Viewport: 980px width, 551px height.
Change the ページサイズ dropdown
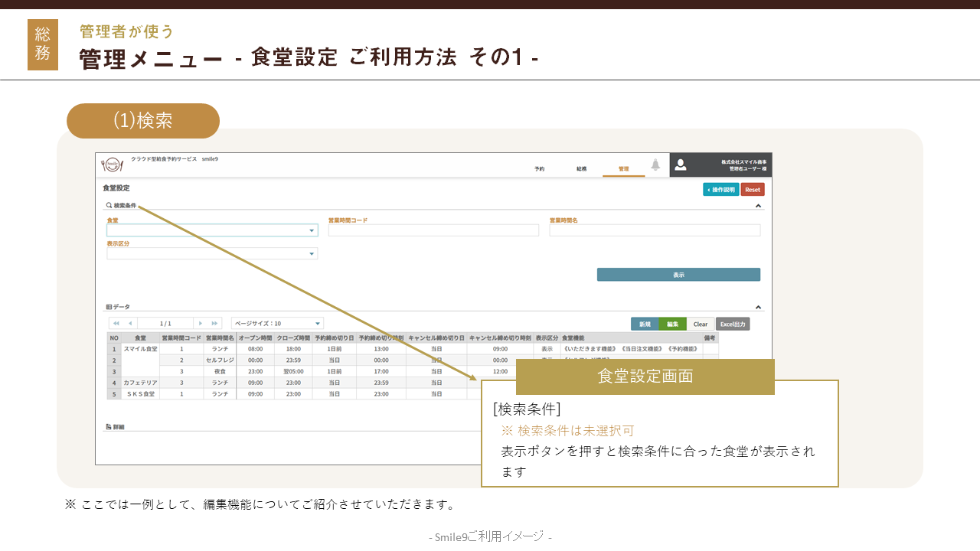coord(317,324)
